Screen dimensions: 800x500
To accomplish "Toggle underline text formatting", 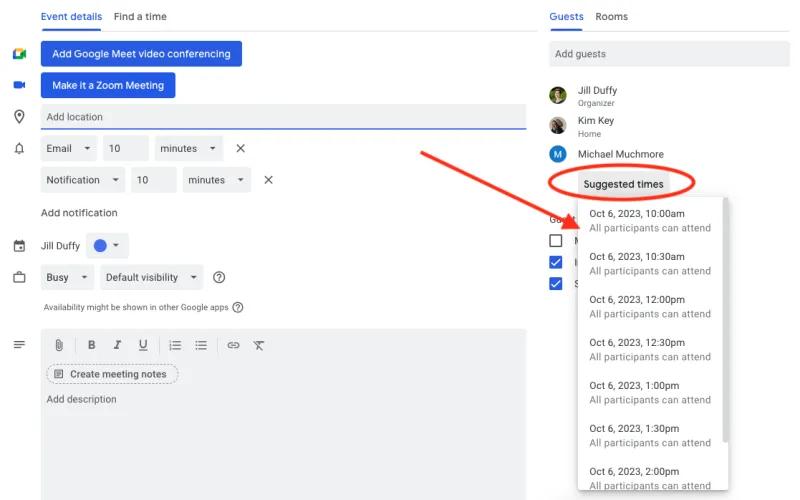I will click(x=143, y=345).
